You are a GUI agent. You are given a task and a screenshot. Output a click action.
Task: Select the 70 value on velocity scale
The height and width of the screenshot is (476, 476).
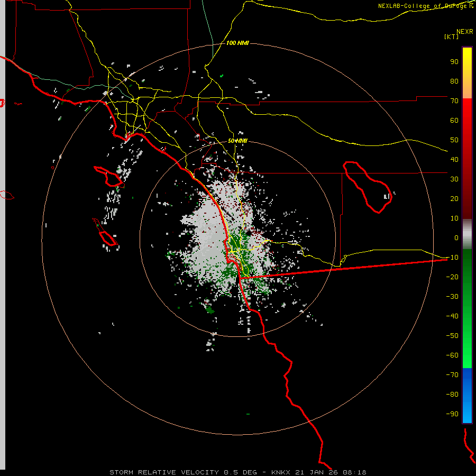pyautogui.click(x=454, y=101)
